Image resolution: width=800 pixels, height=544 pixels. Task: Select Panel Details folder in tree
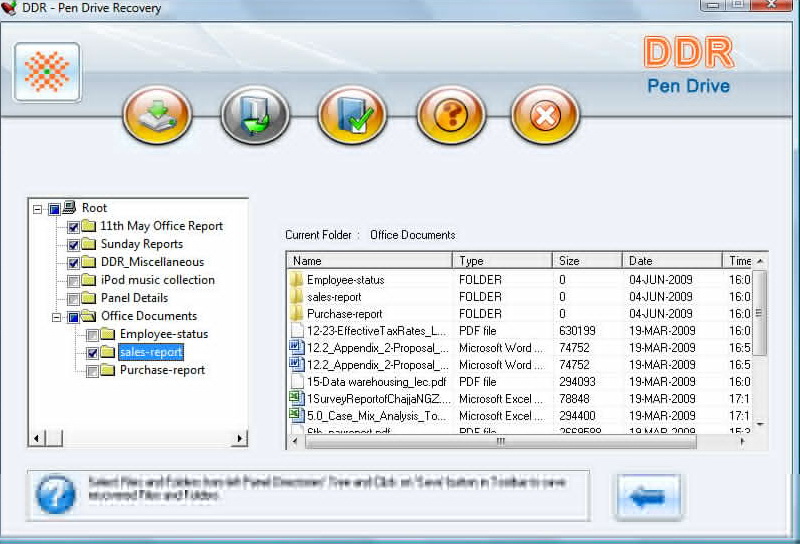coord(134,298)
